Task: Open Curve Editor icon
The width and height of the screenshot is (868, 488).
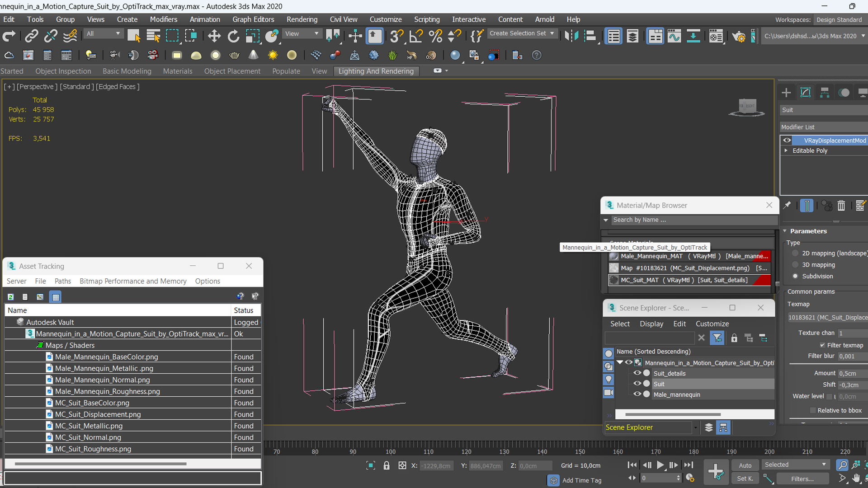Action: (x=674, y=36)
